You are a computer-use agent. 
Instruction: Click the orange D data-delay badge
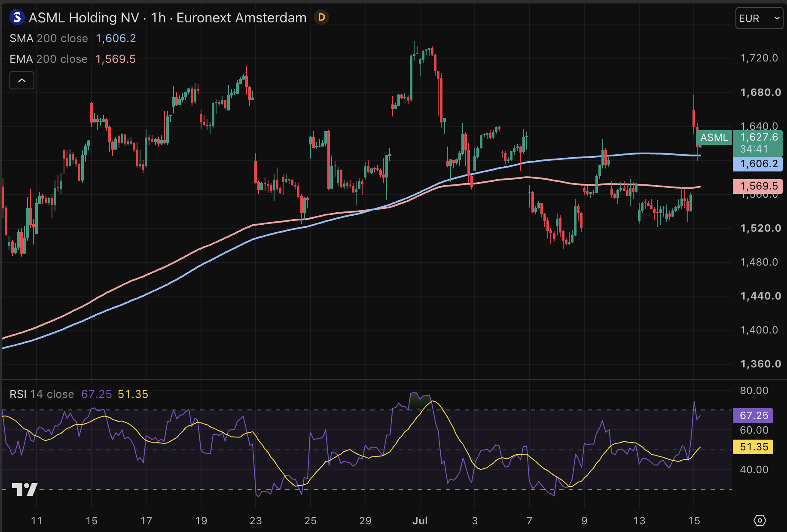tap(321, 18)
